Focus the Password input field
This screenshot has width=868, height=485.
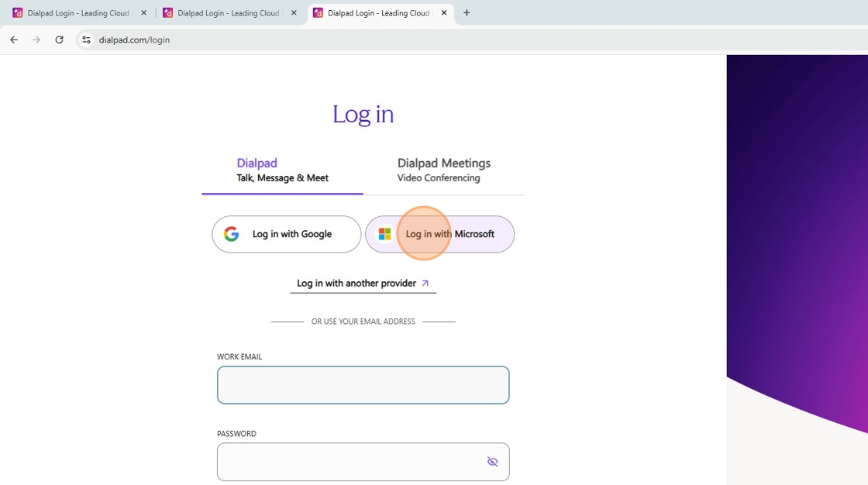[x=363, y=462]
